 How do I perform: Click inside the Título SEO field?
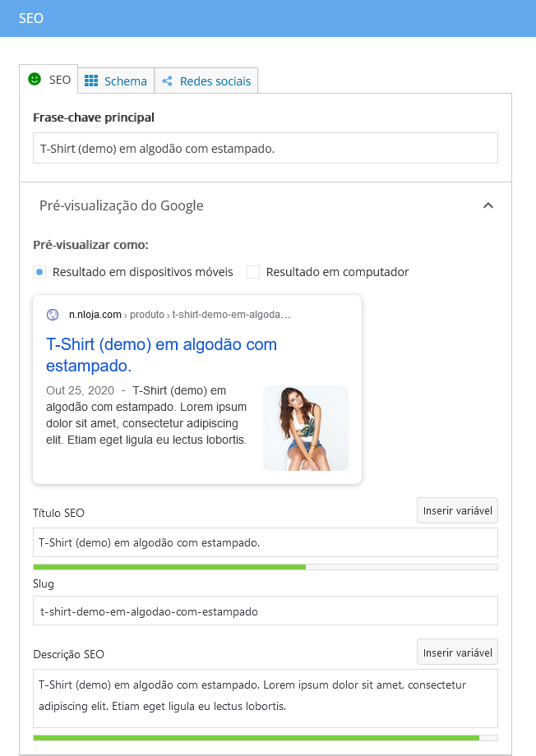coord(265,542)
